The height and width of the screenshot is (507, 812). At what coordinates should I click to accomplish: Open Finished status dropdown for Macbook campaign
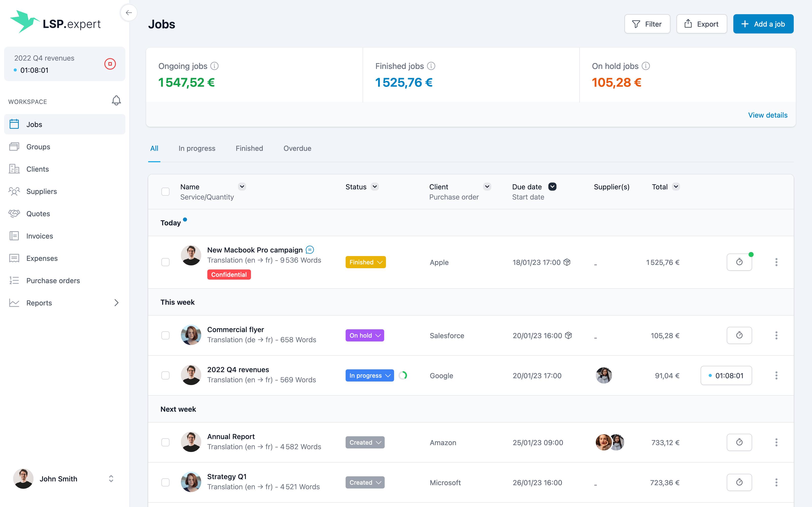365,262
